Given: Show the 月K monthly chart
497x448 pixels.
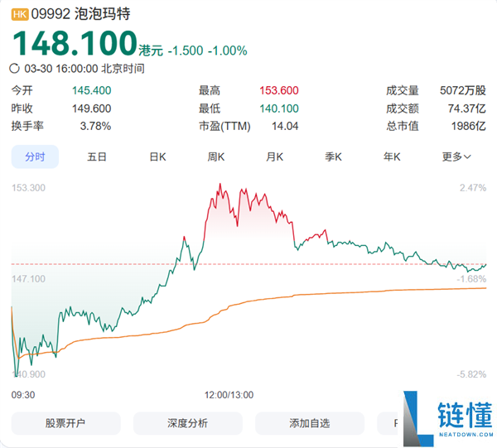Looking at the screenshot, I should point(274,157).
